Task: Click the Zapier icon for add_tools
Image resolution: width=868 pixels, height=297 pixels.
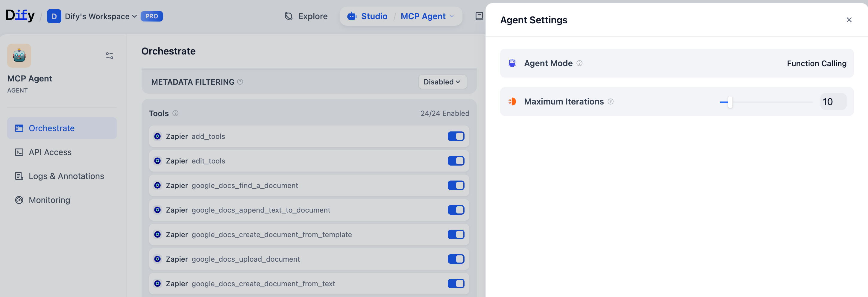Action: 157,136
